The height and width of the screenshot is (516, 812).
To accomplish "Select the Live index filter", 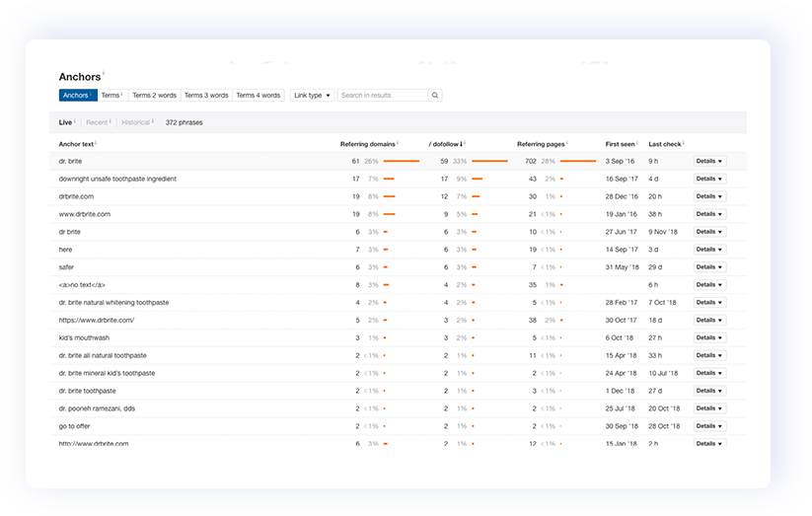I will tap(65, 122).
